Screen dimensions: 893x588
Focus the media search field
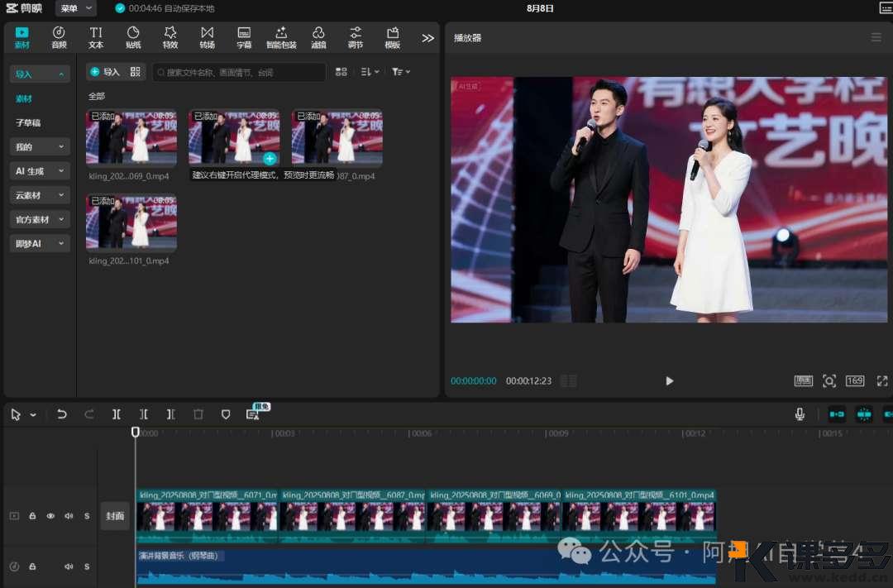(239, 72)
